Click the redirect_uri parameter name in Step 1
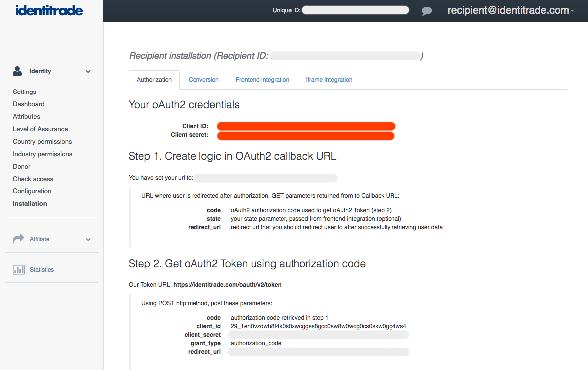This screenshot has height=370, width=588. point(204,227)
